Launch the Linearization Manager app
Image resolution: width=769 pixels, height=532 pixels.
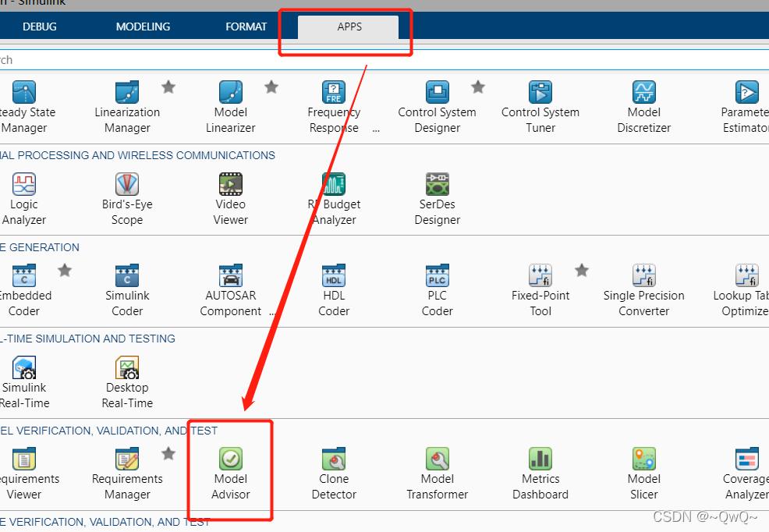127,107
